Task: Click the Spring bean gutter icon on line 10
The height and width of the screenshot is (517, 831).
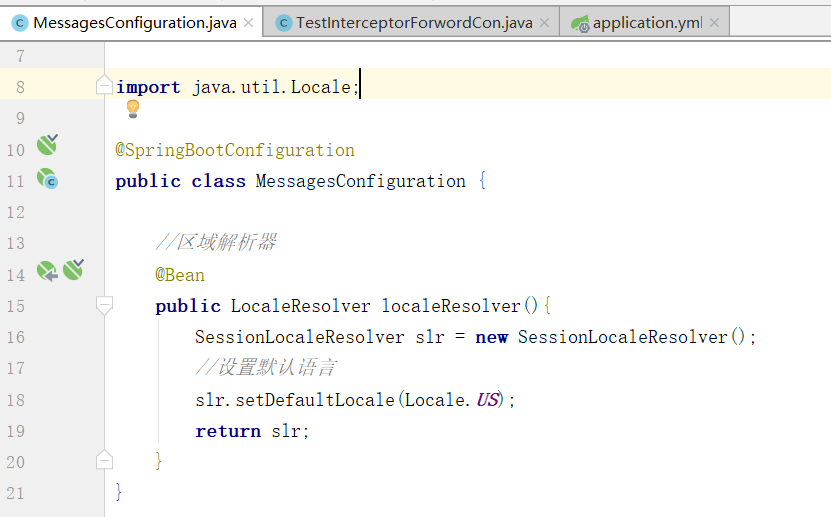Action: (47, 145)
